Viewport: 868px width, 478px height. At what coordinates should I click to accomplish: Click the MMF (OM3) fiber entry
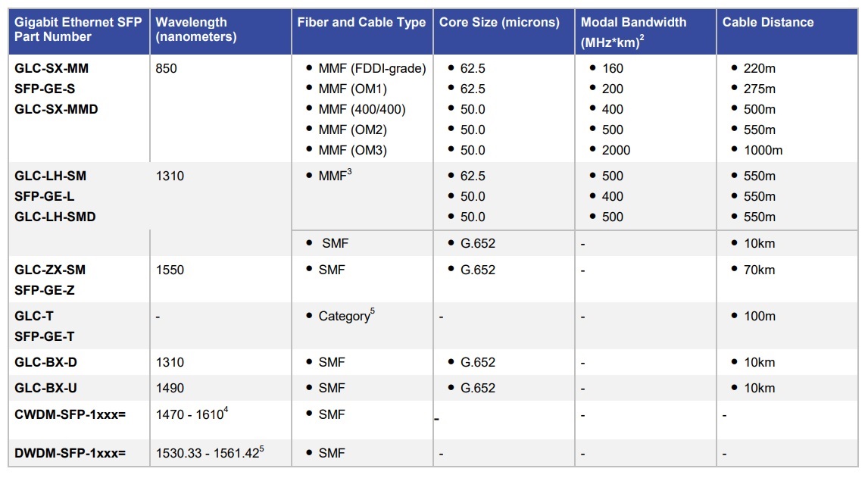tap(352, 151)
